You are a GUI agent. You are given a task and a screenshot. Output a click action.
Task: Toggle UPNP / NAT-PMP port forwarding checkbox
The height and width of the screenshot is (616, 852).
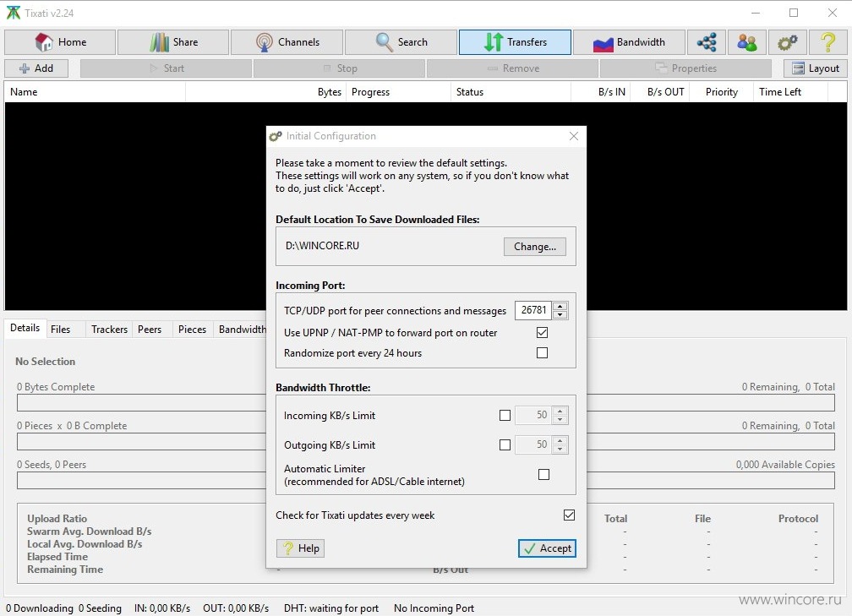pos(542,332)
